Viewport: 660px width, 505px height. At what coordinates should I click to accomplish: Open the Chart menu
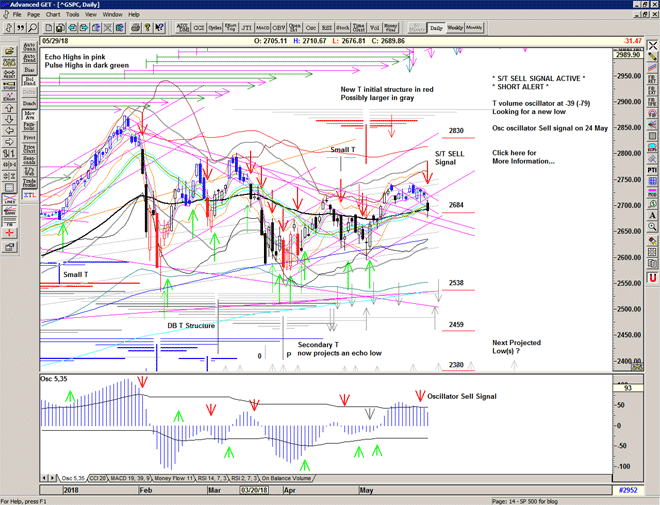coord(52,15)
